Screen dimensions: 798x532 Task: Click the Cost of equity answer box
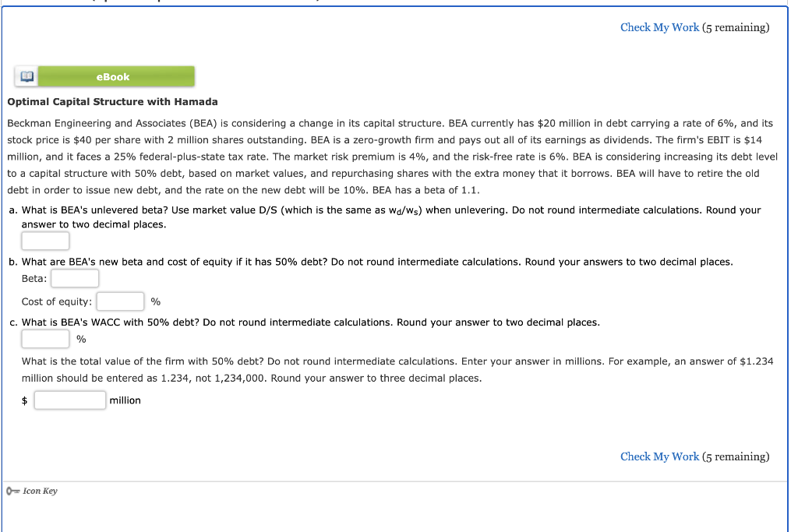coord(120,301)
